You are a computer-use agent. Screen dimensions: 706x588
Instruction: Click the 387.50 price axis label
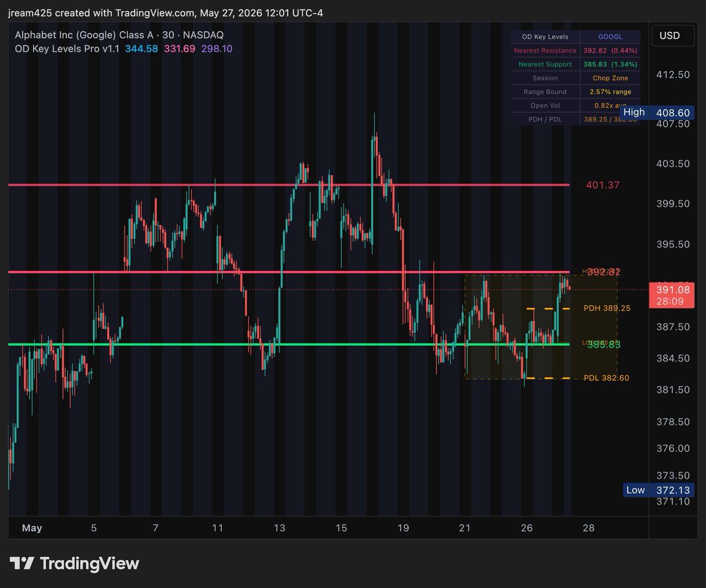(673, 326)
